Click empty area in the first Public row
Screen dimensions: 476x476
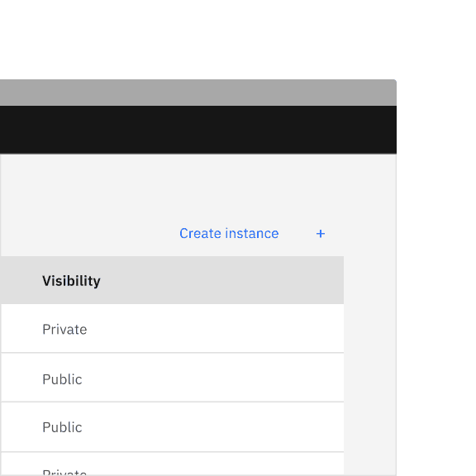point(212,378)
